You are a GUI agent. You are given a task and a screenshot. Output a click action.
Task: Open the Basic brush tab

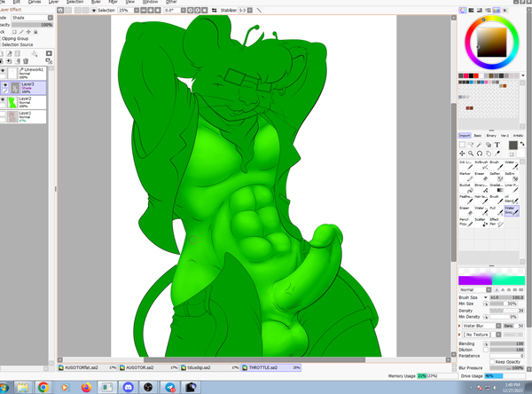coord(478,136)
